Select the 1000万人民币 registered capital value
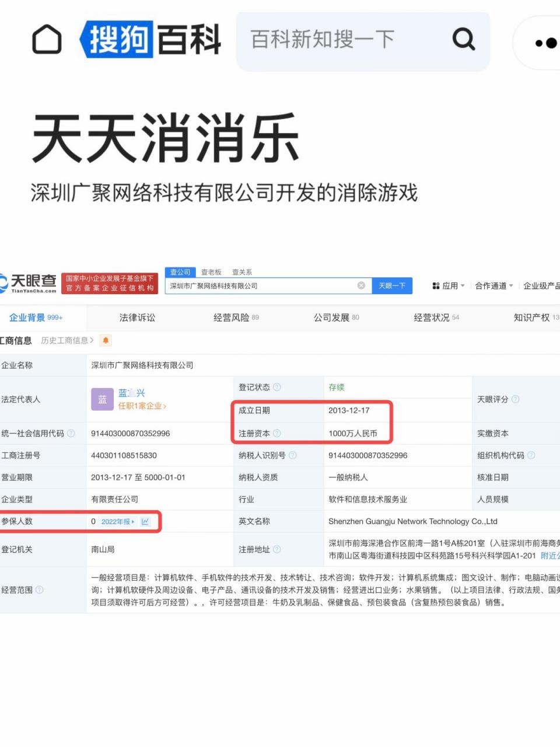 [353, 433]
